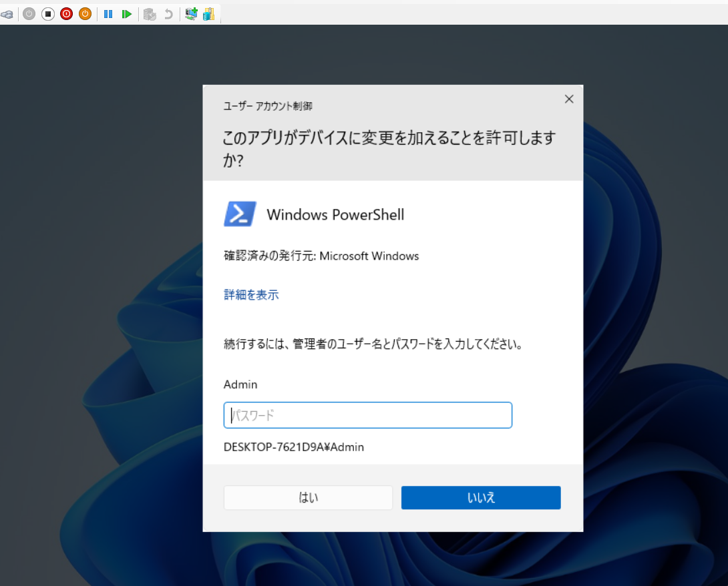Click the eject removable media icon
Image resolution: width=728 pixels, height=586 pixels.
coord(9,13)
